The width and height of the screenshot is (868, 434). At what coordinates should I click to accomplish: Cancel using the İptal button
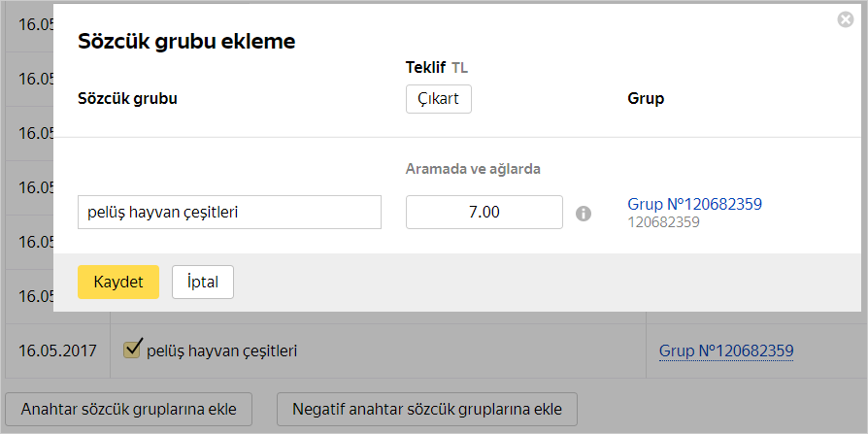coord(203,282)
